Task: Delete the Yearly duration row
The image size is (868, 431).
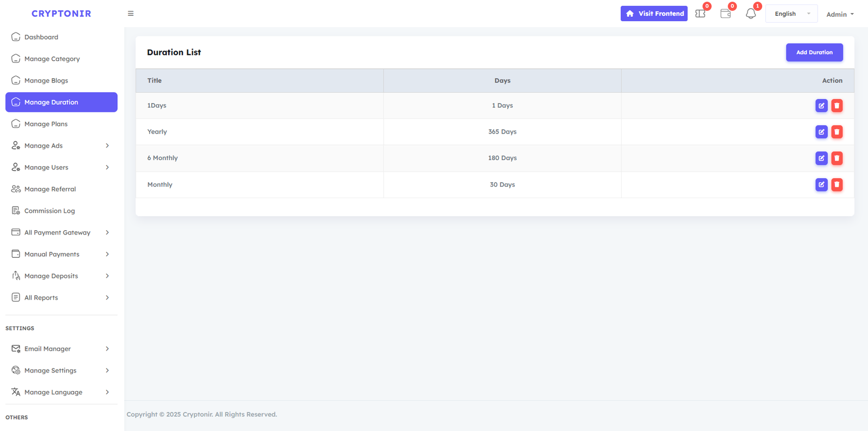Action: tap(837, 132)
